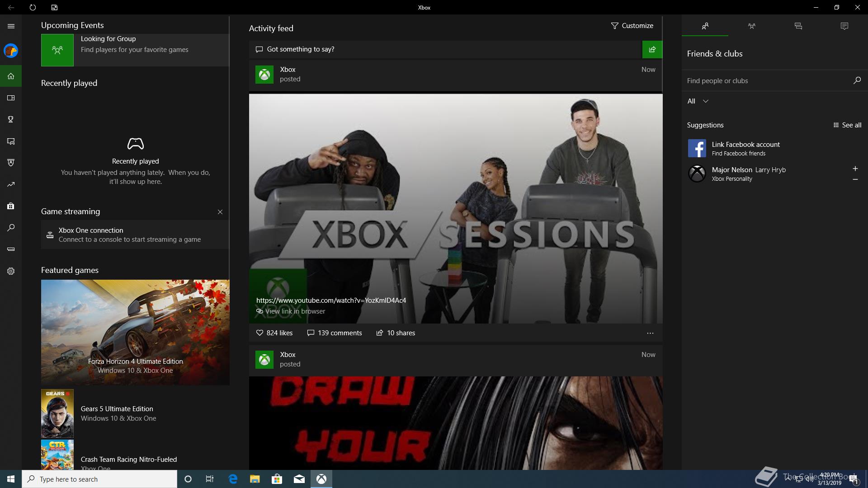Viewport: 868px width, 488px height.
Task: Open Captures sidebar icon
Action: pos(11,141)
